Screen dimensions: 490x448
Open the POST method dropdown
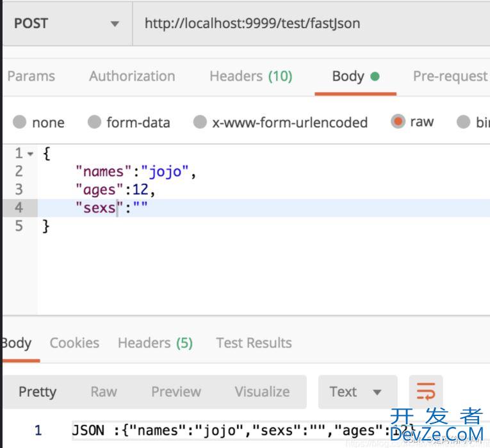67,24
